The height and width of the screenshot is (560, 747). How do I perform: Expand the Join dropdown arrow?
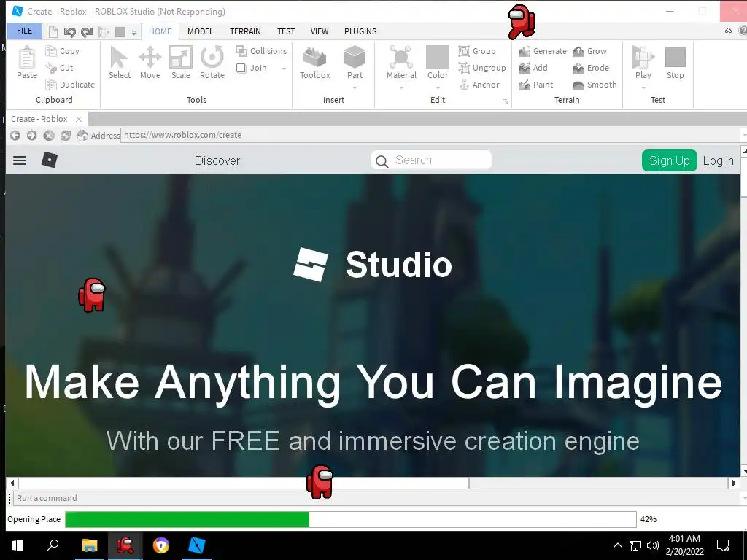tap(284, 69)
